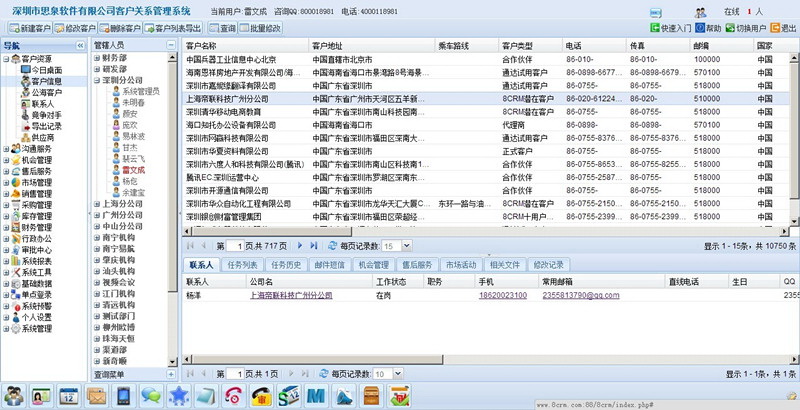
Task: Expand 上海分公司 in staff tree
Action: [97, 204]
